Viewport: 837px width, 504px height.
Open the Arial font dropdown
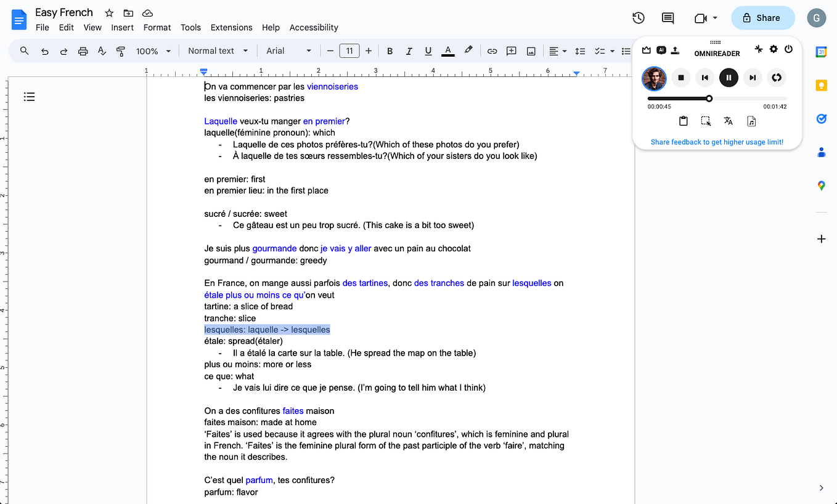coord(288,51)
